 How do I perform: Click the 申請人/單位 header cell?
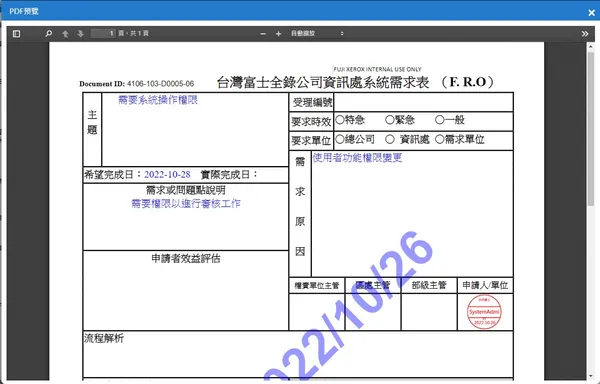click(485, 285)
